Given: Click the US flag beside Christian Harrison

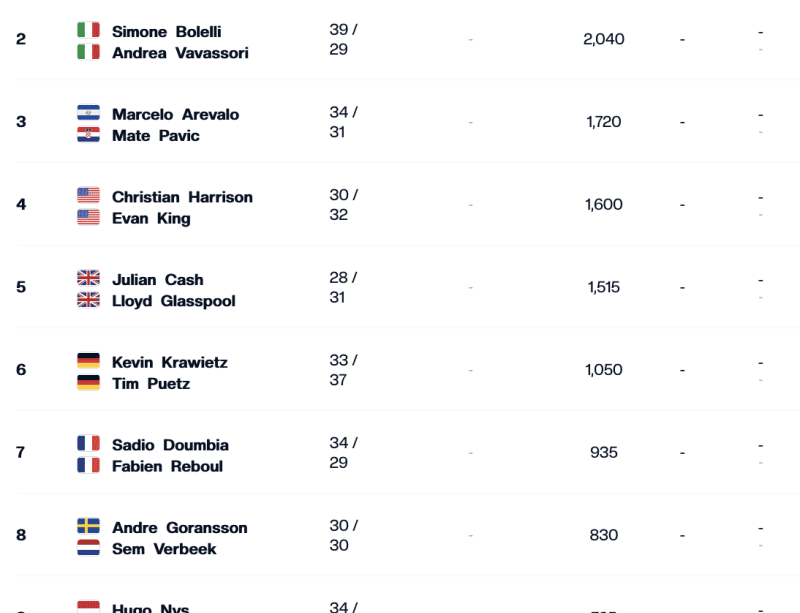Looking at the screenshot, I should coord(88,195).
